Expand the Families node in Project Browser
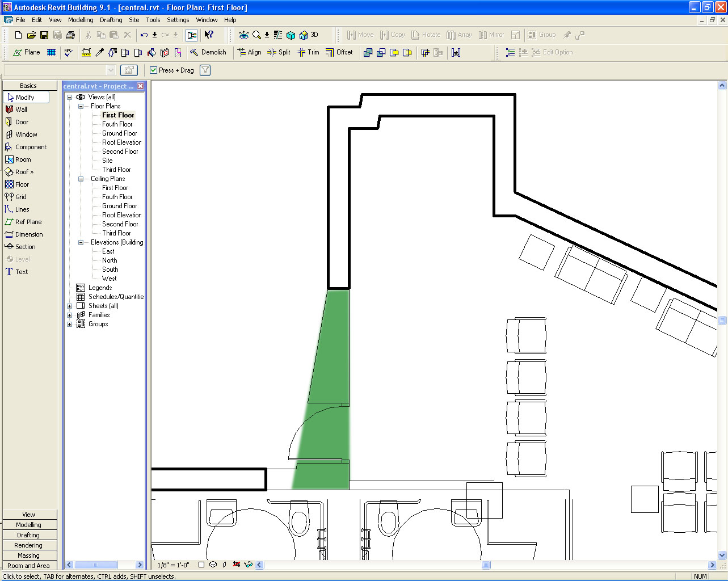 (70, 315)
